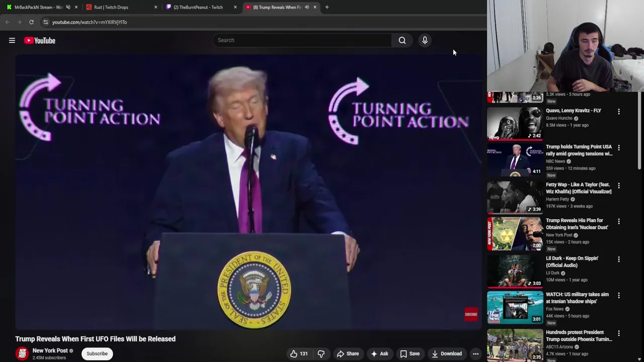Open the Lil Durk channel name
The height and width of the screenshot is (362, 644).
pos(552,273)
